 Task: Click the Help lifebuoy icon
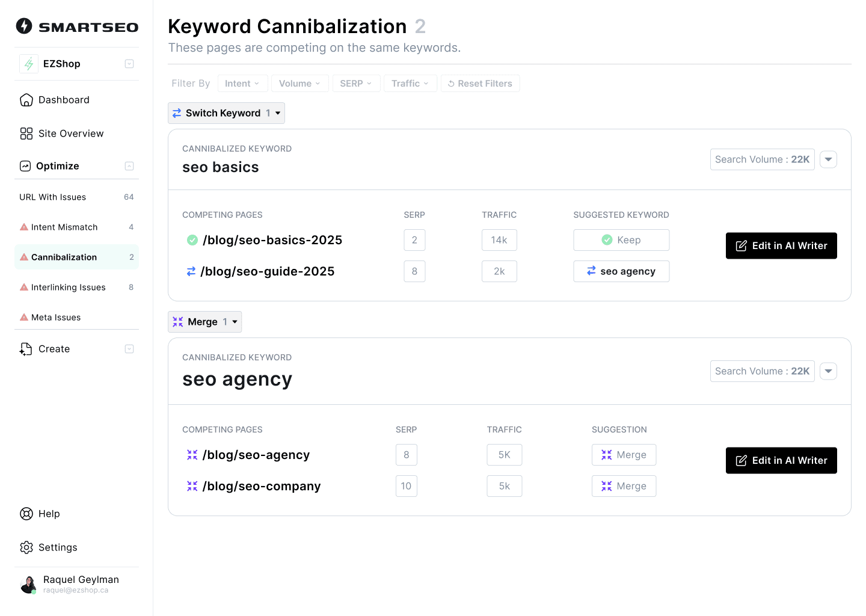point(26,514)
